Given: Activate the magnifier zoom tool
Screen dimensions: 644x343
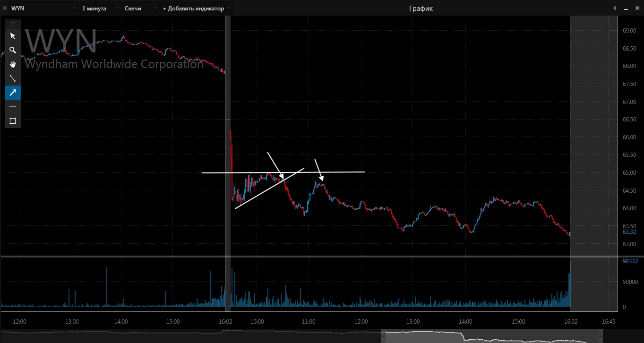Looking at the screenshot, I should coord(13,50).
